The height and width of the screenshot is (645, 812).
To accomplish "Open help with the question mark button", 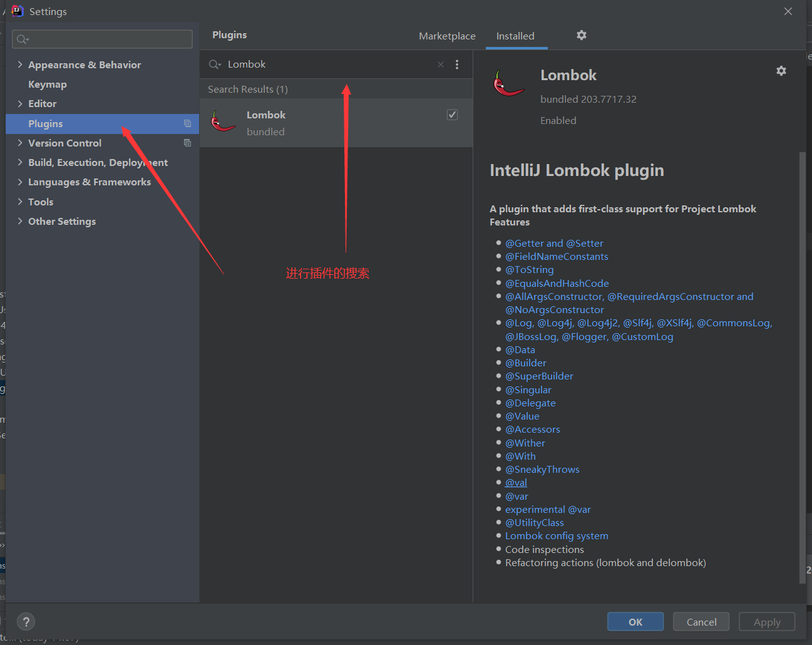I will tap(26, 622).
